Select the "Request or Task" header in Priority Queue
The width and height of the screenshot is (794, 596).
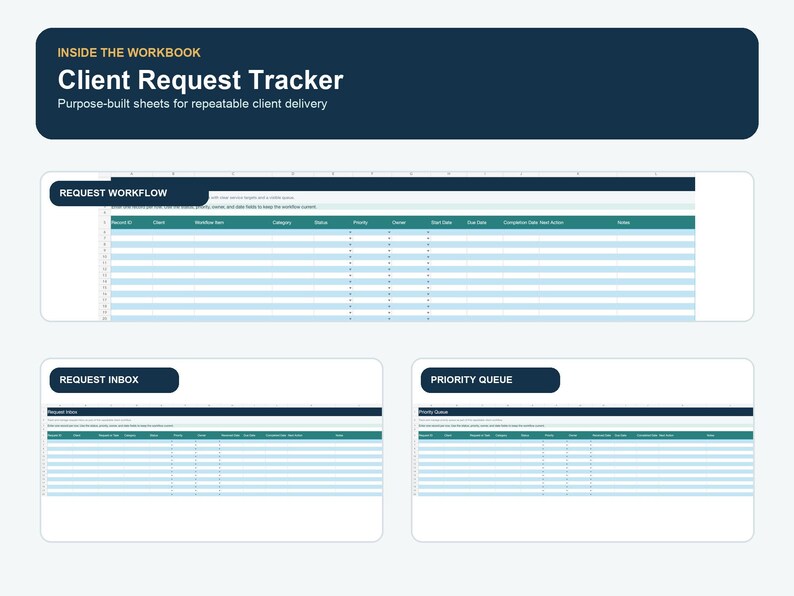[x=480, y=435]
